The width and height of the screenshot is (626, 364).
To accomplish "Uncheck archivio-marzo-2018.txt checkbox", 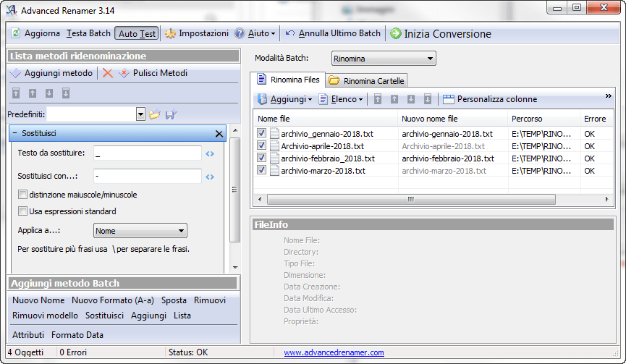I will coord(261,170).
